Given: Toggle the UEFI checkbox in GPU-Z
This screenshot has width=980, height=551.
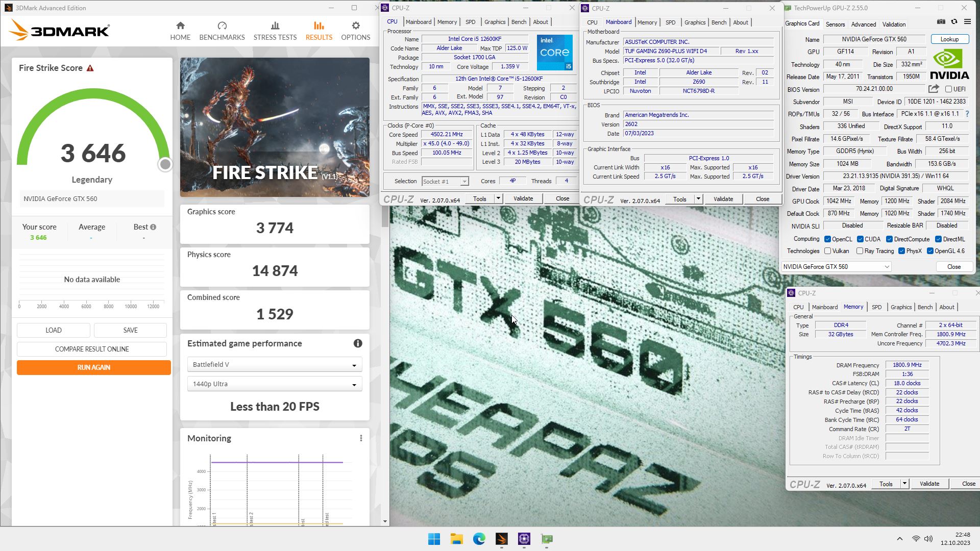Looking at the screenshot, I should [x=948, y=89].
